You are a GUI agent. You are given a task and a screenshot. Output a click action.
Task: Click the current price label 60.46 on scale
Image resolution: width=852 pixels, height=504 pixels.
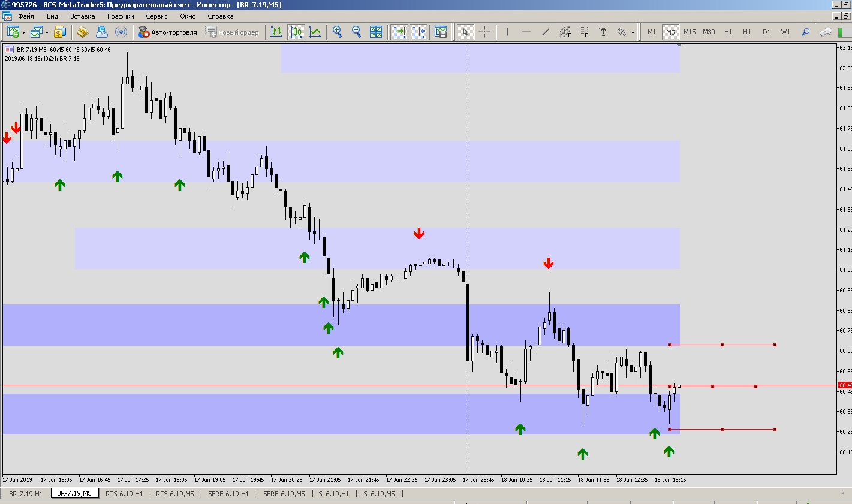point(845,385)
